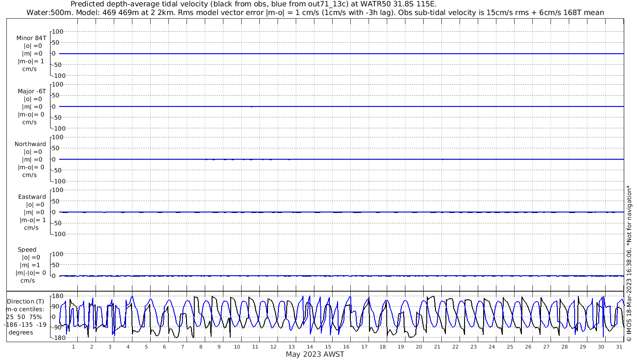Click the Minor 84T panel label

click(31, 38)
